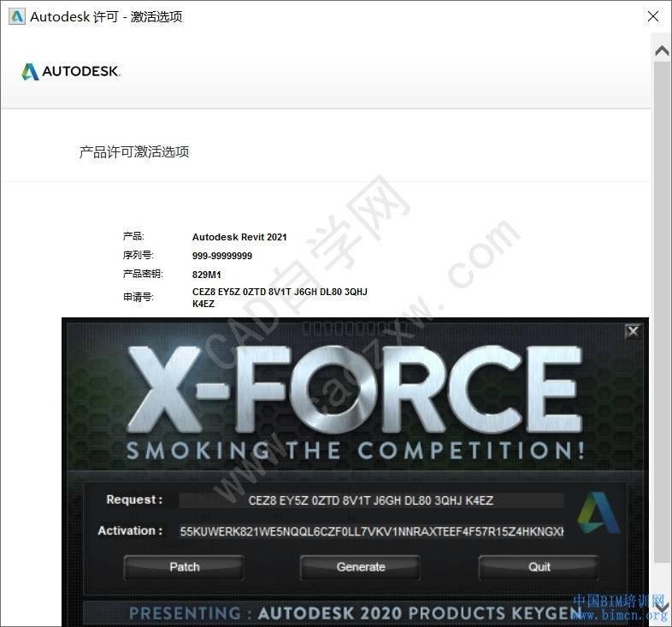672x627 pixels.
Task: Click the serial number 999-99999999
Action: tap(222, 256)
